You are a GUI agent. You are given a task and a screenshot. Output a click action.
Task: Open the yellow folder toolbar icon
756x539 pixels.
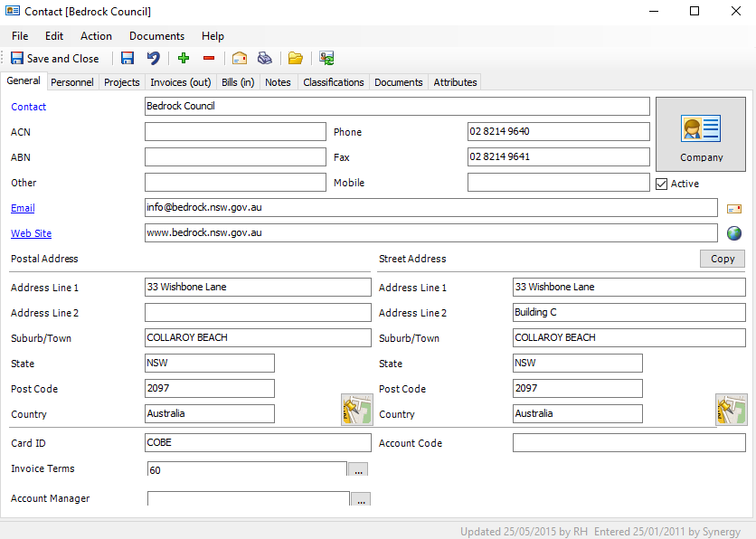[296, 59]
